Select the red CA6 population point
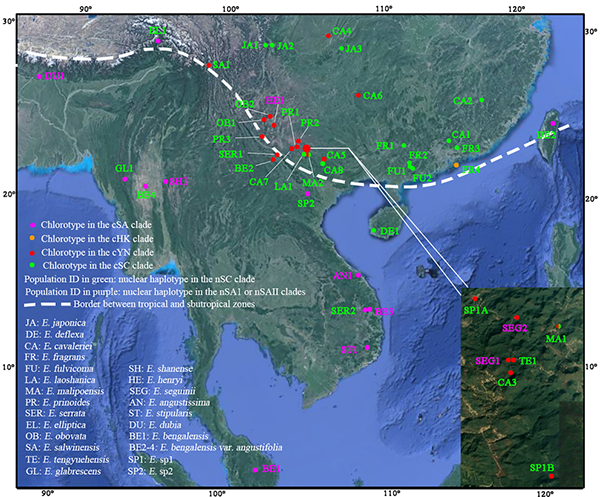The height and width of the screenshot is (497, 600). (x=358, y=96)
